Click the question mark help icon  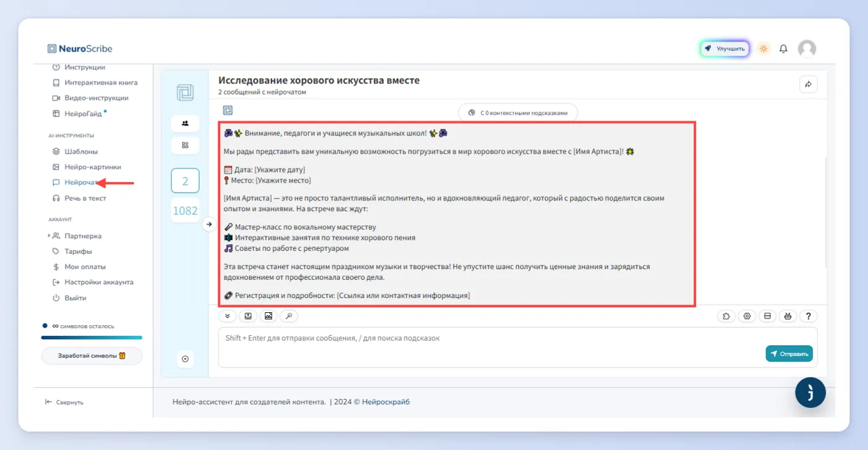click(x=808, y=316)
